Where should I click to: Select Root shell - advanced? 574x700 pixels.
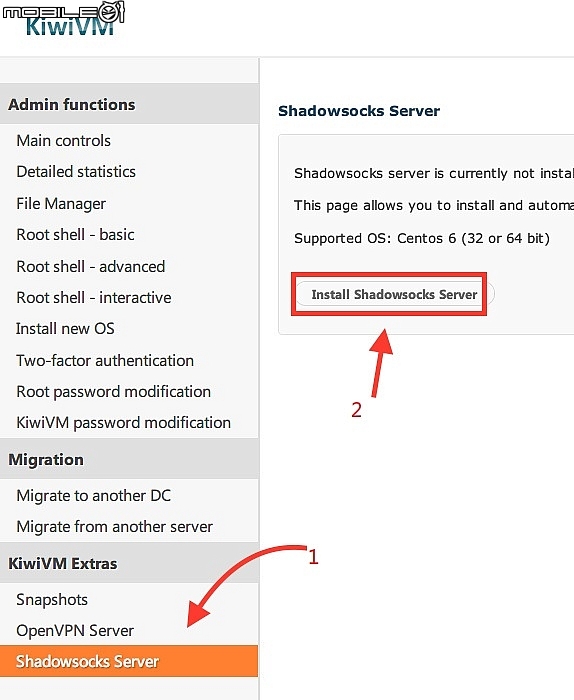tap(91, 267)
